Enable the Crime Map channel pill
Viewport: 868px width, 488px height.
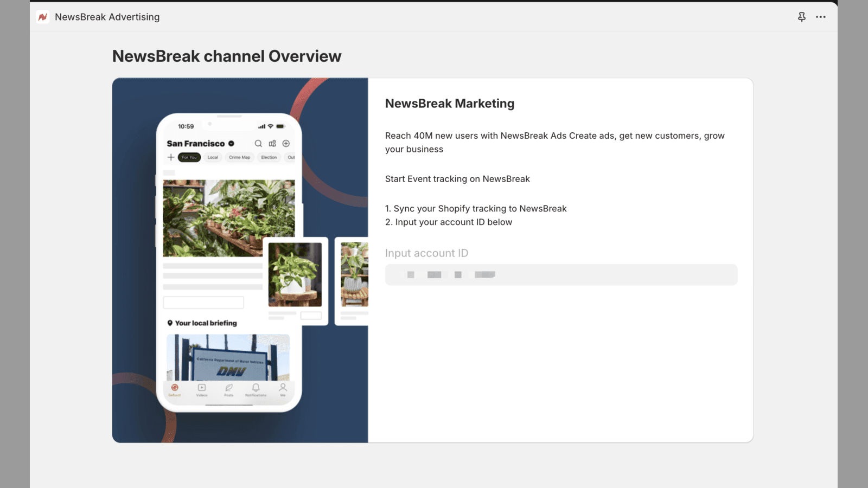click(x=239, y=157)
